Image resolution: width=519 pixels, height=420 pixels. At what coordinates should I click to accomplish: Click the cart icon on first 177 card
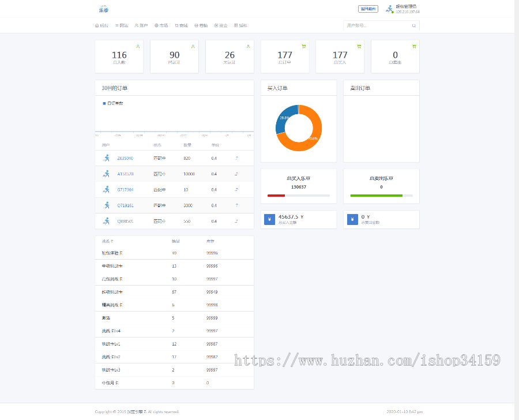[x=304, y=46]
